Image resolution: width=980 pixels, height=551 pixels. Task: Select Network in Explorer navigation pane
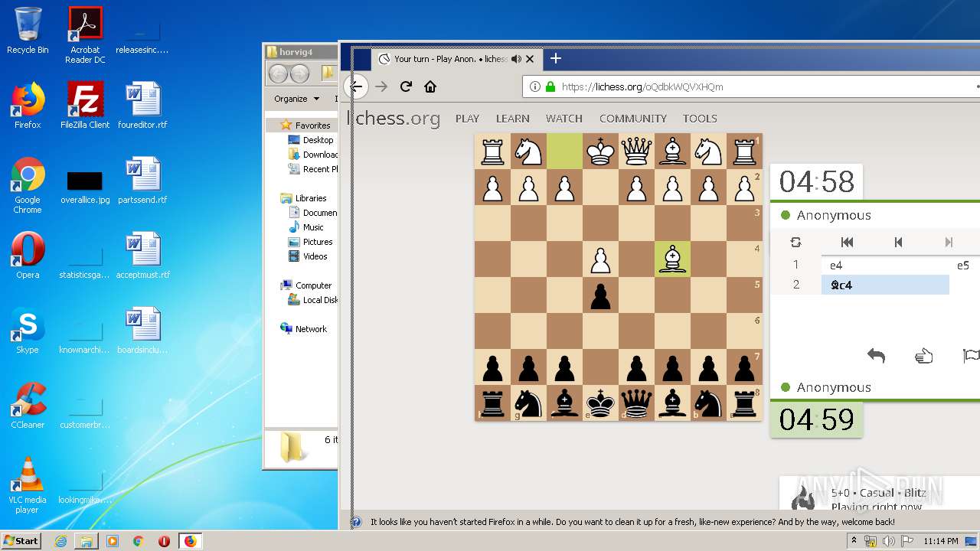point(311,329)
